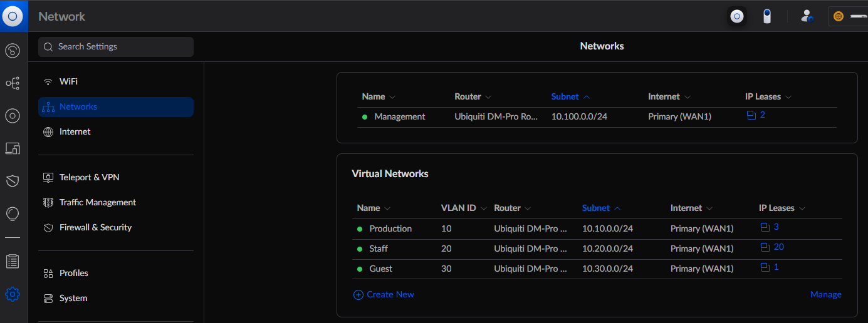Image resolution: width=868 pixels, height=323 pixels.
Task: Go to Firewall & Security settings
Action: tap(95, 227)
